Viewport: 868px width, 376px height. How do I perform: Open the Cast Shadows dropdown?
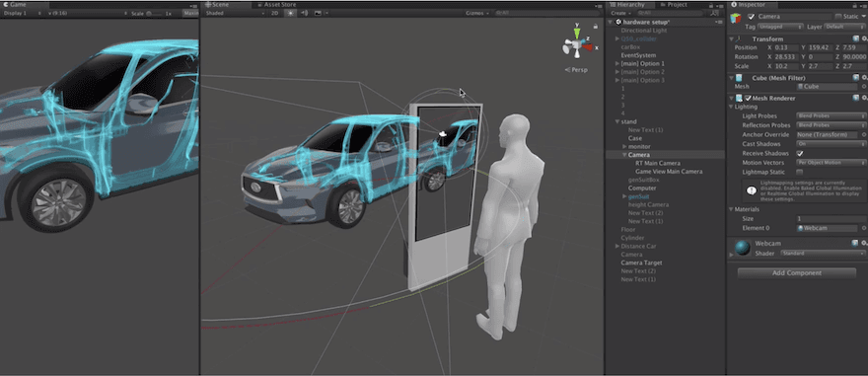click(x=831, y=144)
